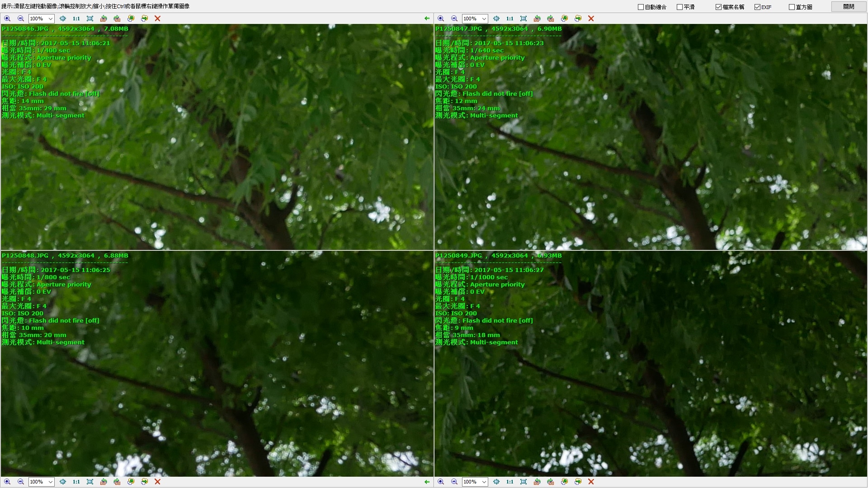Image resolution: width=868 pixels, height=488 pixels.
Task: Click green arrow in P1250848.JPG toolbar
Action: [x=427, y=482]
